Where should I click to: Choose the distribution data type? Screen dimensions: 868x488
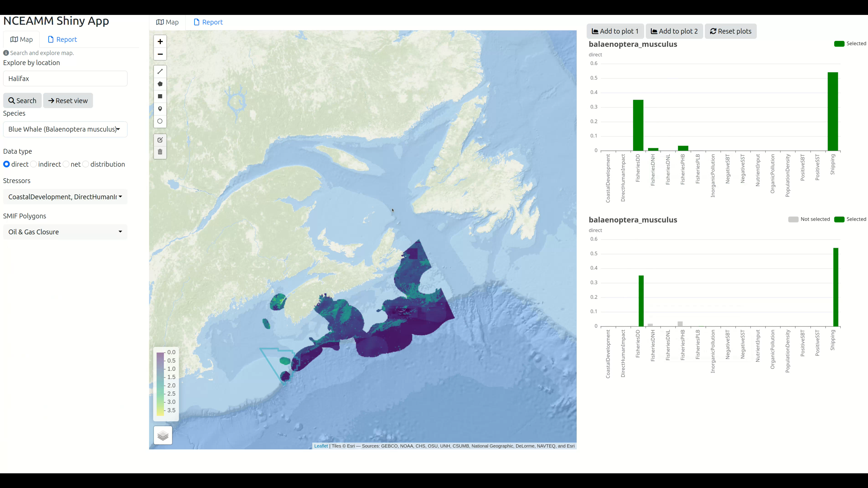click(86, 164)
